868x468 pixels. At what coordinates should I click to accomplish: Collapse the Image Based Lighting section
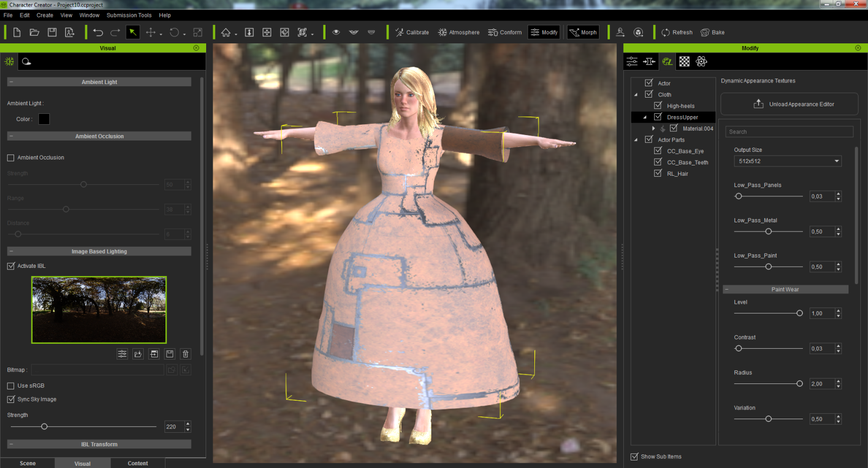[11, 252]
